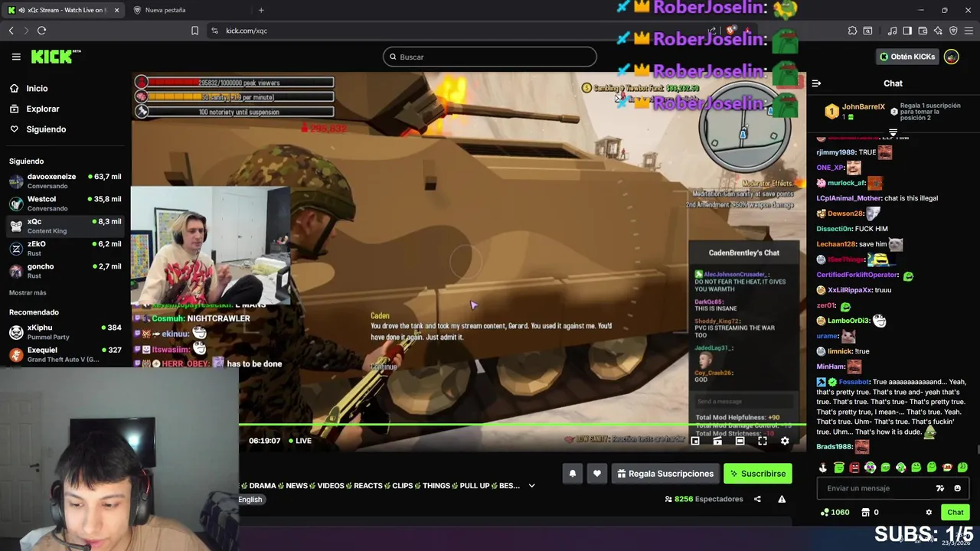Go back to previous page

[x=11, y=31]
